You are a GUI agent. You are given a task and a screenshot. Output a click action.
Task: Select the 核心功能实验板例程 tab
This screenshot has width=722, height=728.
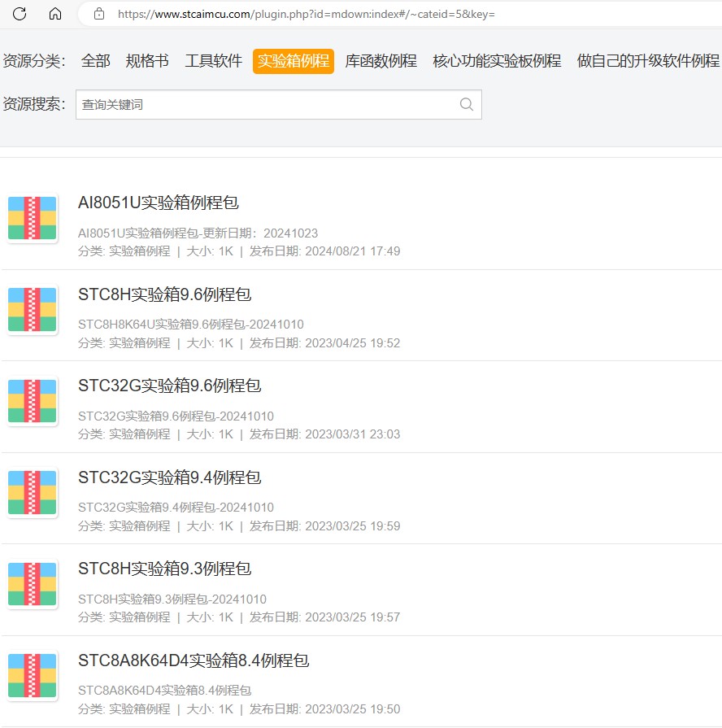[497, 61]
